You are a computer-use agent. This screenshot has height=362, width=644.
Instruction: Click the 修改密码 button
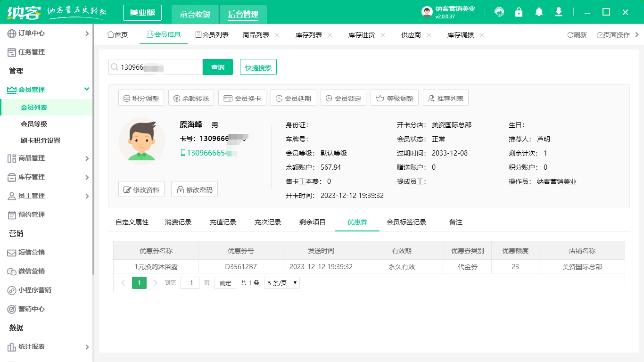(x=194, y=189)
